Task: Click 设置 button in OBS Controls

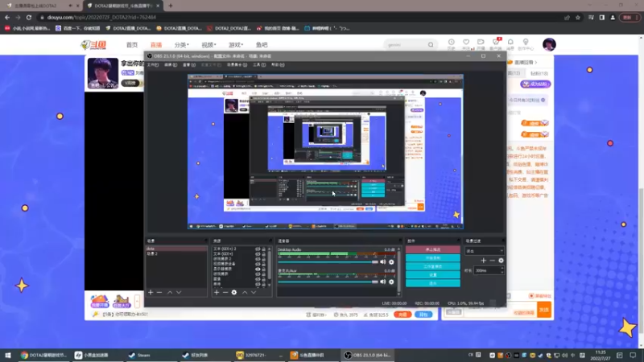Action: (433, 275)
